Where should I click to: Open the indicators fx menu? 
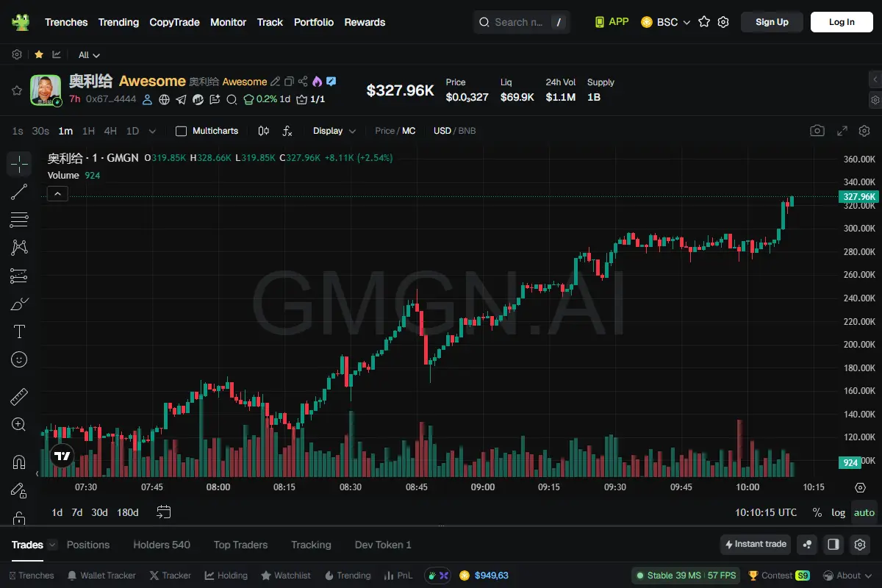click(287, 131)
